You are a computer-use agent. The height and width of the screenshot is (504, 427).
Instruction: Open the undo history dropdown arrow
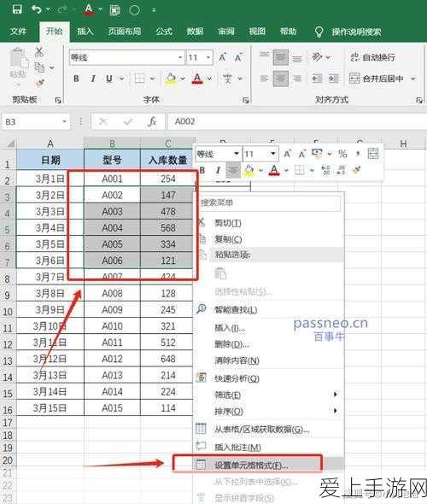[x=49, y=9]
